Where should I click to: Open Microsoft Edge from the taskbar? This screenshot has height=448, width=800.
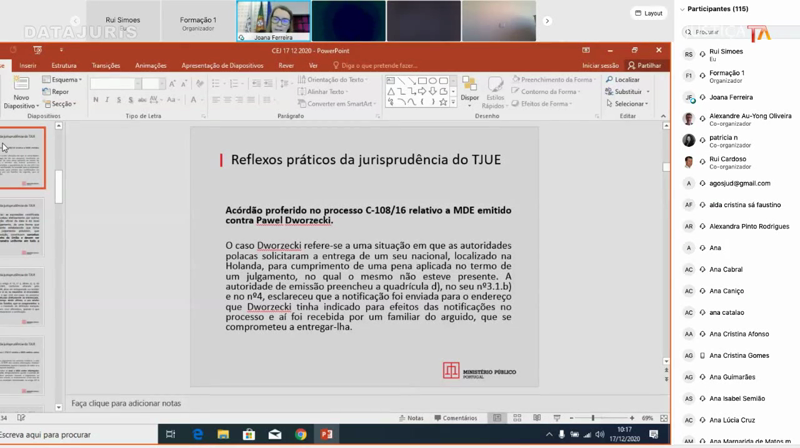click(x=198, y=434)
